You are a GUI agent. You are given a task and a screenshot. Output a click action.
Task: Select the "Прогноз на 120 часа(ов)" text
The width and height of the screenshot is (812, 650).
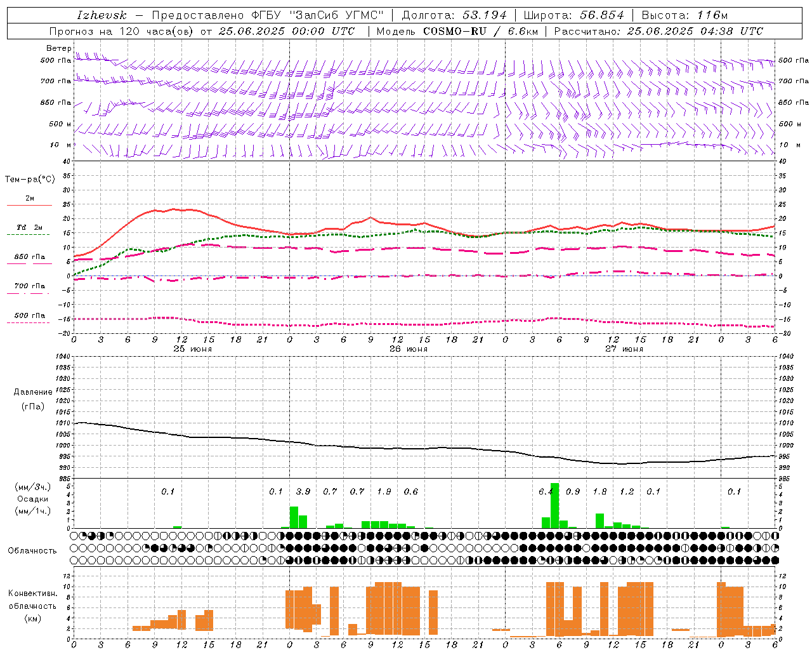(122, 31)
